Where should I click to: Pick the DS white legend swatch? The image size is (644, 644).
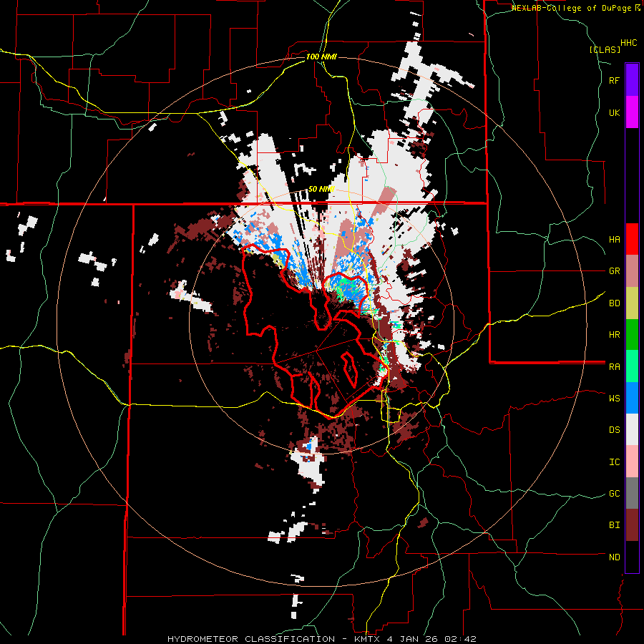coord(632,429)
